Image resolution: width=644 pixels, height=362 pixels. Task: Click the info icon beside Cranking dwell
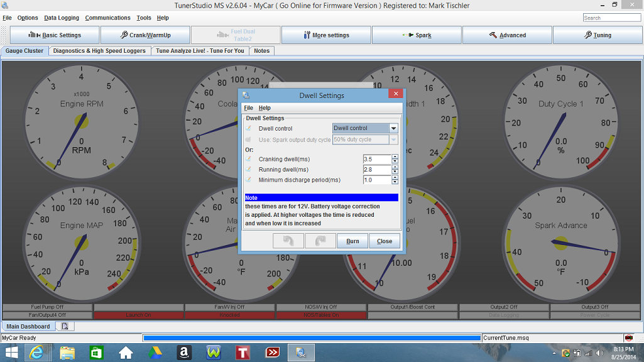tap(248, 158)
